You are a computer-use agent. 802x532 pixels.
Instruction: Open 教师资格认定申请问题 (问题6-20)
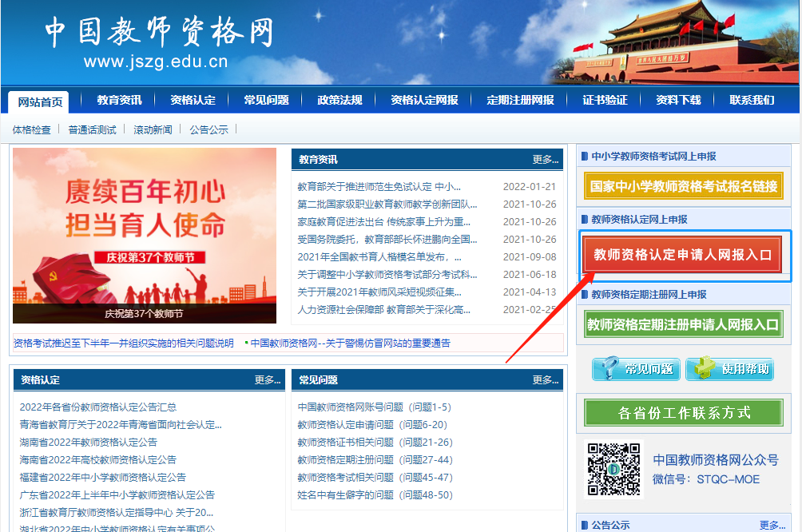click(x=372, y=425)
